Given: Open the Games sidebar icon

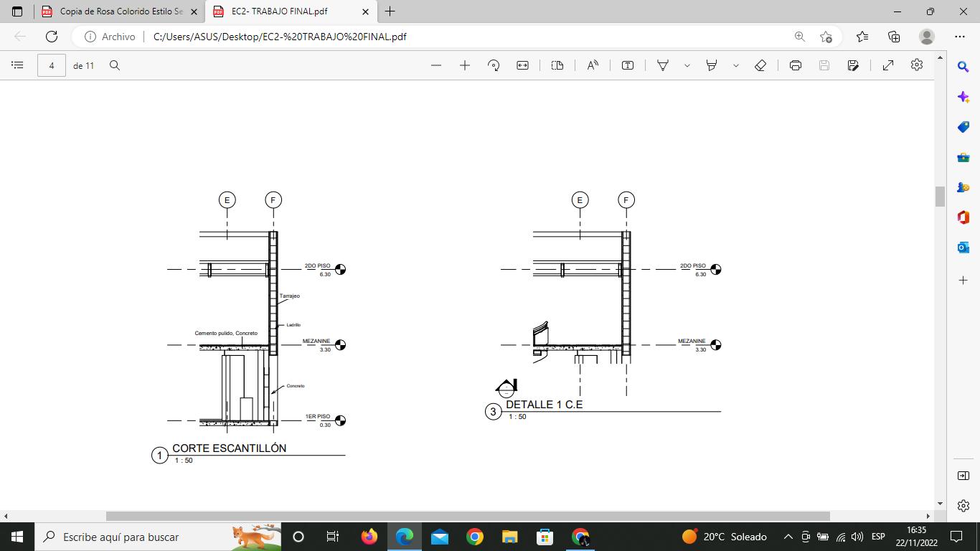Looking at the screenshot, I should [x=963, y=187].
